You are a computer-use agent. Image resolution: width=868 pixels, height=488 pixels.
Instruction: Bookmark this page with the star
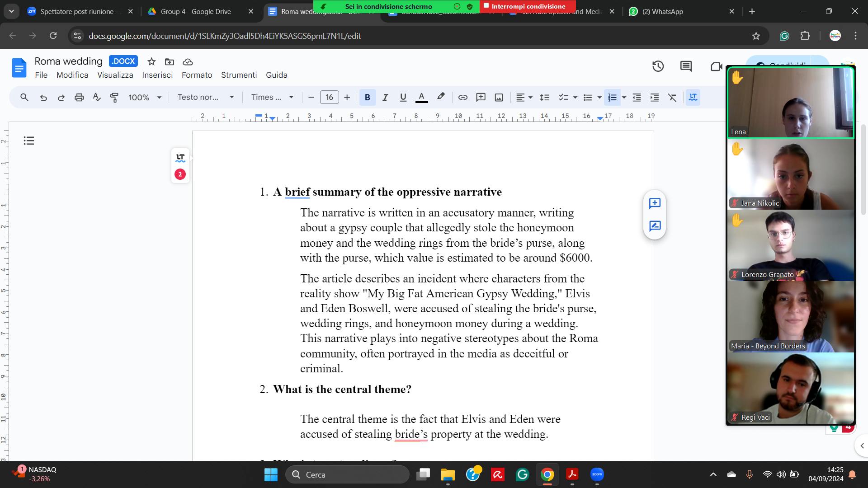point(756,36)
